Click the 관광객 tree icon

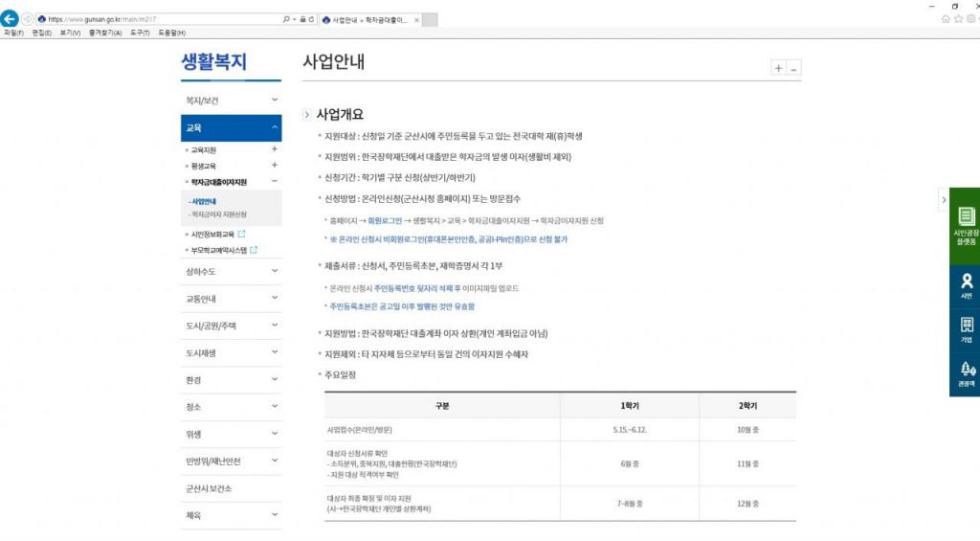tap(965, 373)
